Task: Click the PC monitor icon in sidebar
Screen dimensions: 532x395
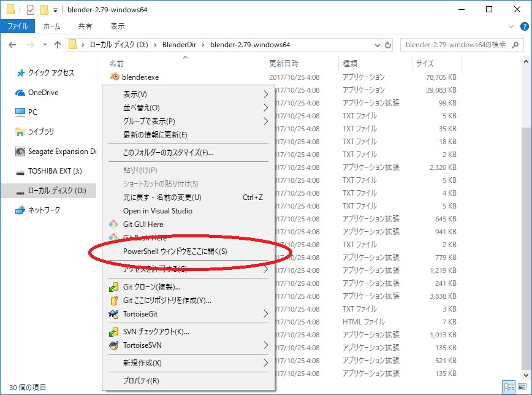Action: (20, 112)
